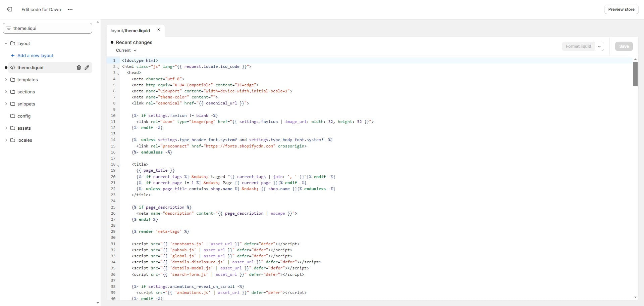Collapse the fold arrow at line 18
The width and height of the screenshot is (644, 306).
118,165
